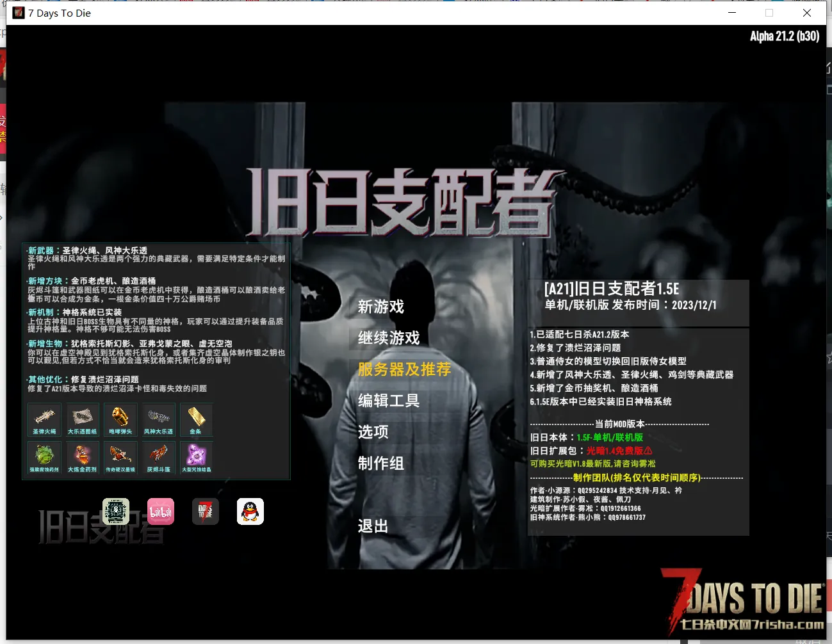
Task: Click the 新武器：圣律火绳、风神大乐透 heading
Action: [x=88, y=250]
